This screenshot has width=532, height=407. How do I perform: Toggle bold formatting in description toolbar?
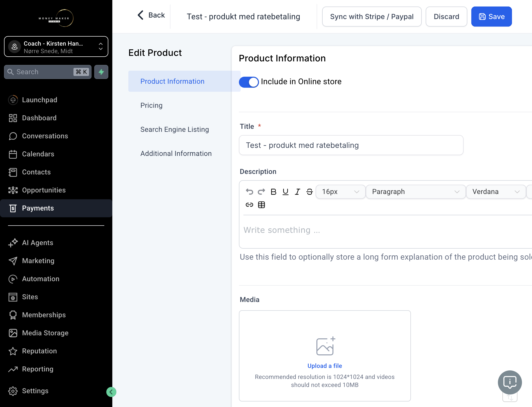(274, 192)
